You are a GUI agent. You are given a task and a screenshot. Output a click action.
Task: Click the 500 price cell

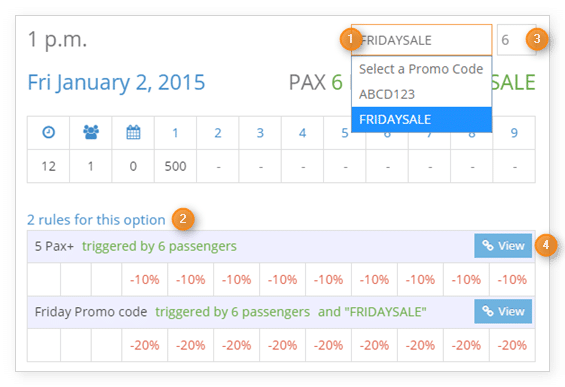click(x=175, y=166)
